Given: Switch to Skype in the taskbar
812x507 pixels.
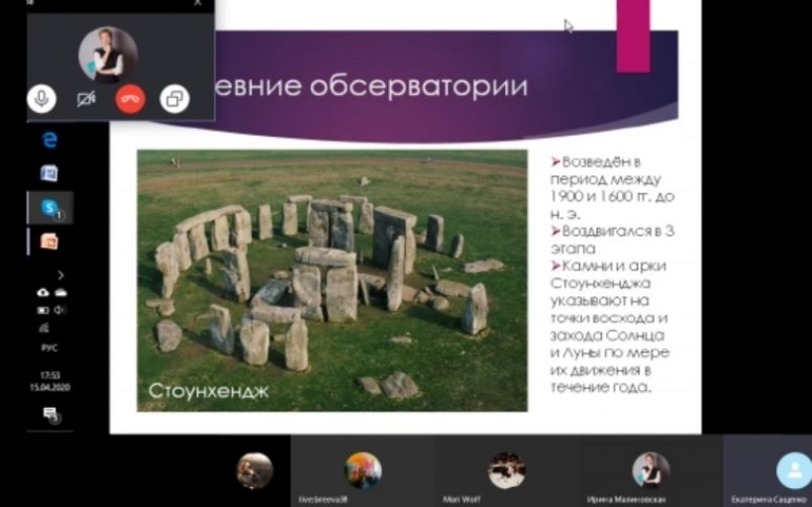Looking at the screenshot, I should [x=51, y=208].
